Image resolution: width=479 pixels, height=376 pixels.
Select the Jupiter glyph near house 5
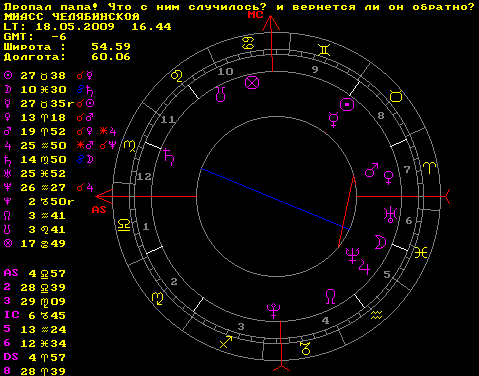[x=364, y=267]
